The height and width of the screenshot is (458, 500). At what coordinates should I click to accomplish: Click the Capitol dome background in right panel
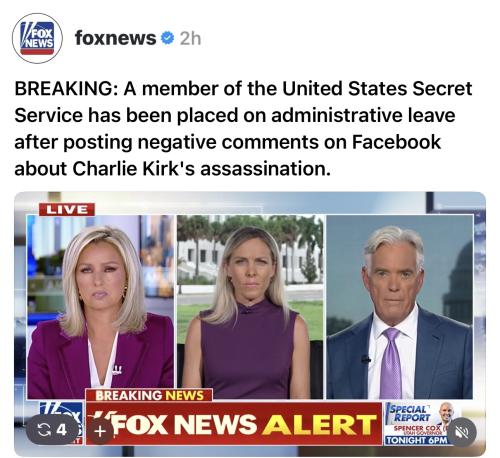[x=459, y=283]
